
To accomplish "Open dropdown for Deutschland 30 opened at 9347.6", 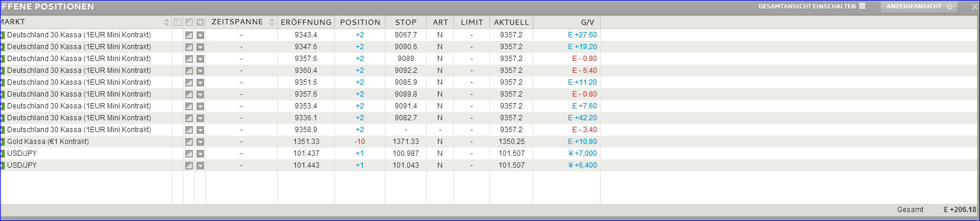I will coord(200,47).
